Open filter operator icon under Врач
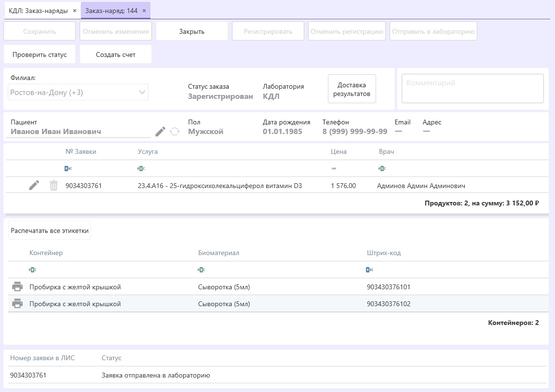The height and width of the screenshot is (392, 555). [x=382, y=168]
